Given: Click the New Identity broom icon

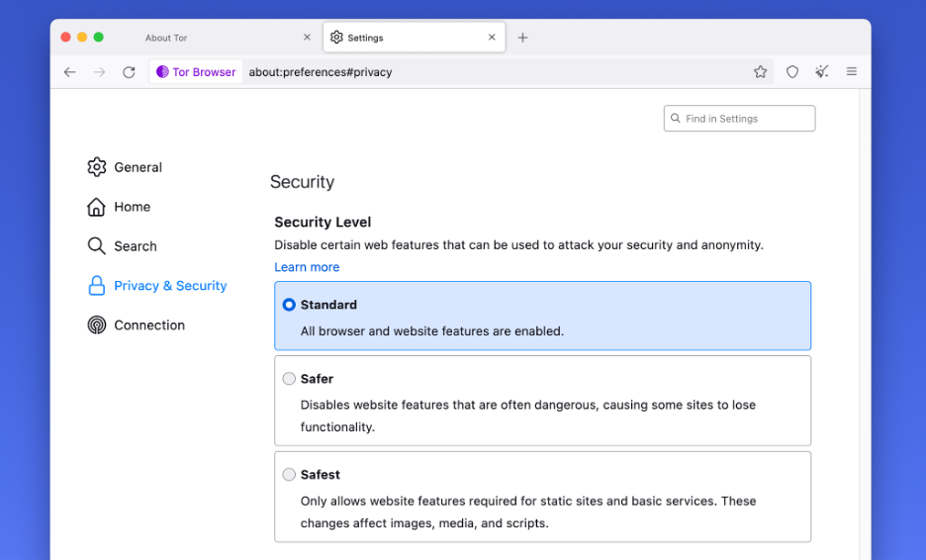Looking at the screenshot, I should 821,71.
